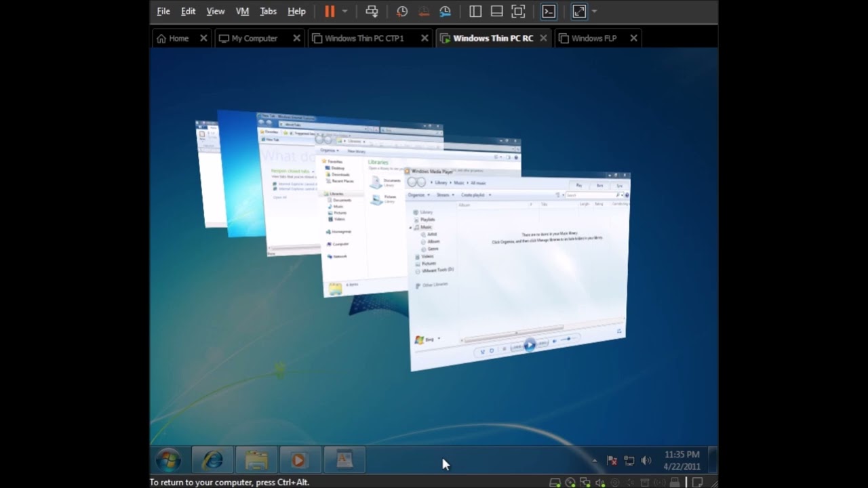868x488 pixels.
Task: Close the Windows FLP tab
Action: (x=633, y=39)
